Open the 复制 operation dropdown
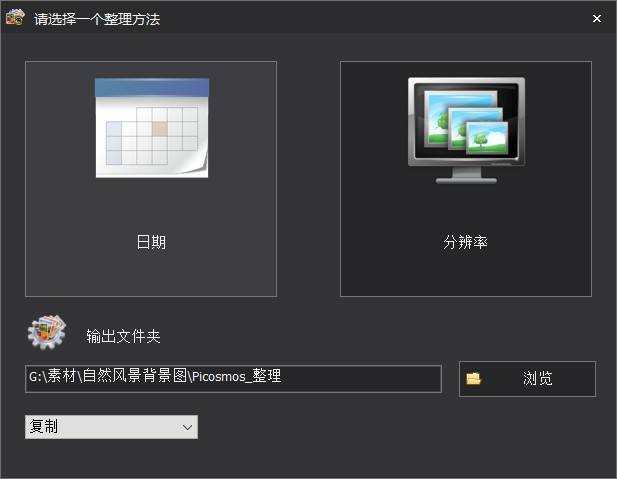Image resolution: width=617 pixels, height=479 pixels. click(111, 427)
